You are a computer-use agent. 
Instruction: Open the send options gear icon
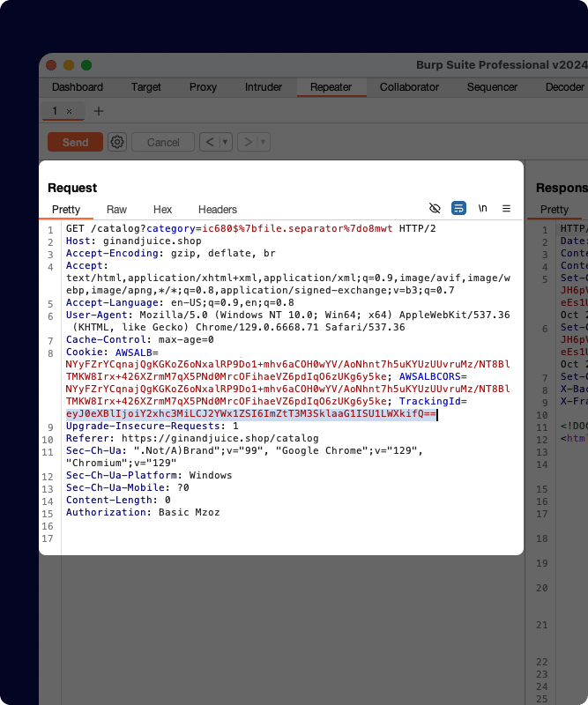point(117,142)
